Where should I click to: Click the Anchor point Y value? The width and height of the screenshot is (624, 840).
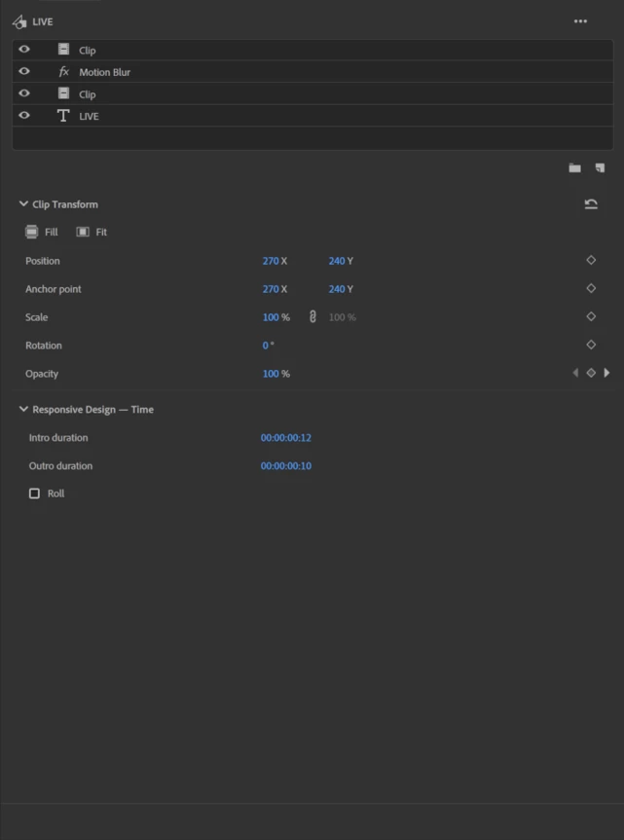337,289
